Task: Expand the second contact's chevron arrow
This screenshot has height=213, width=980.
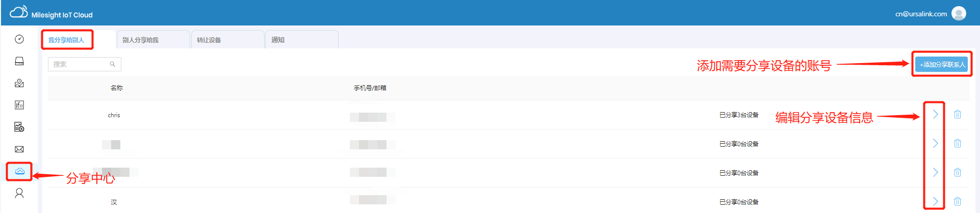Action: click(935, 143)
